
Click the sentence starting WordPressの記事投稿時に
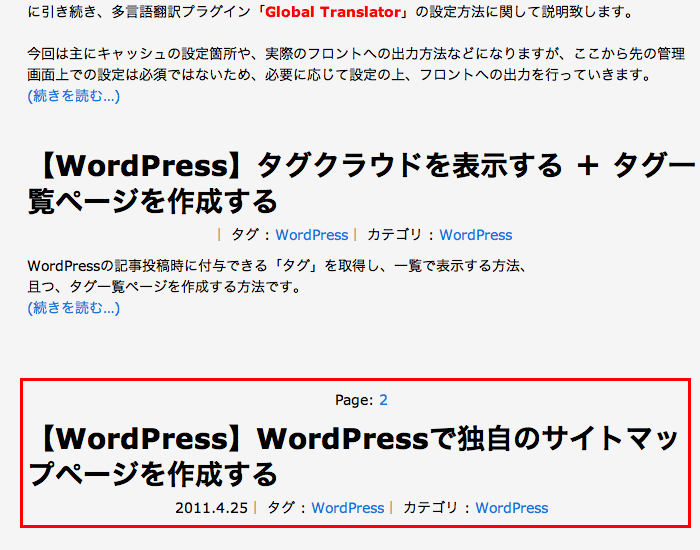pos(277,266)
